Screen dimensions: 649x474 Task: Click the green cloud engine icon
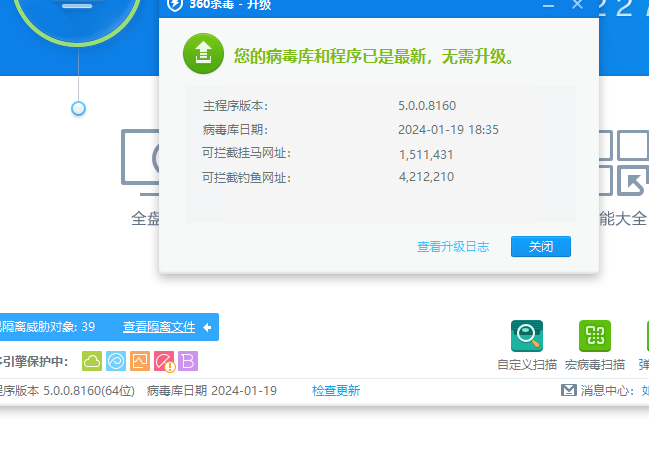click(92, 361)
